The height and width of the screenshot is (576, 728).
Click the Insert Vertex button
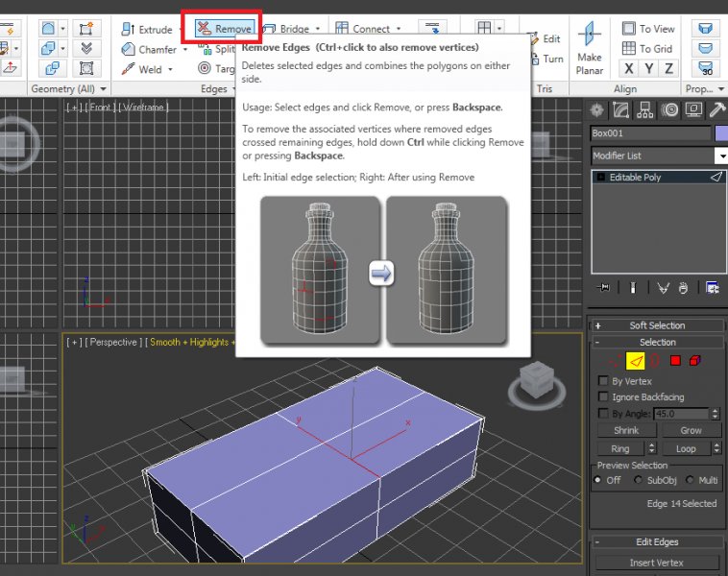point(658,563)
